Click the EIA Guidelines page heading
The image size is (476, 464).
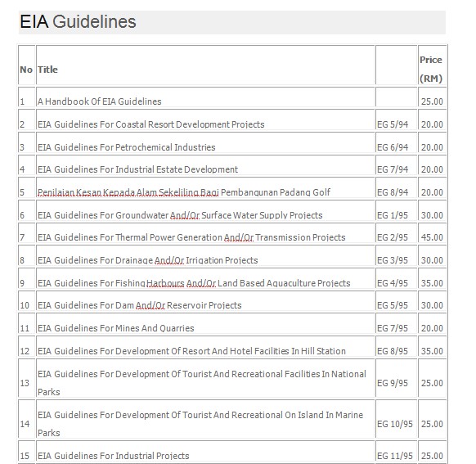(x=78, y=22)
